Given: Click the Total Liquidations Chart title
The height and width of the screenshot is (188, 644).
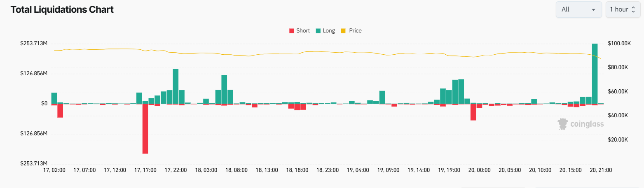Looking at the screenshot, I should tap(62, 9).
